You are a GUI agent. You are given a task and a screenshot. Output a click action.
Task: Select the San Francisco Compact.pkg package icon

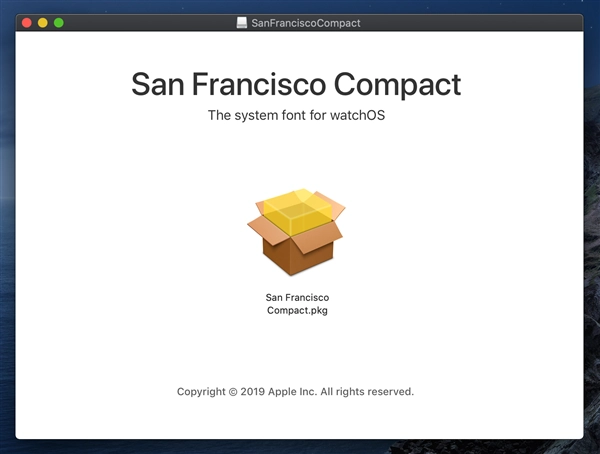coord(296,232)
